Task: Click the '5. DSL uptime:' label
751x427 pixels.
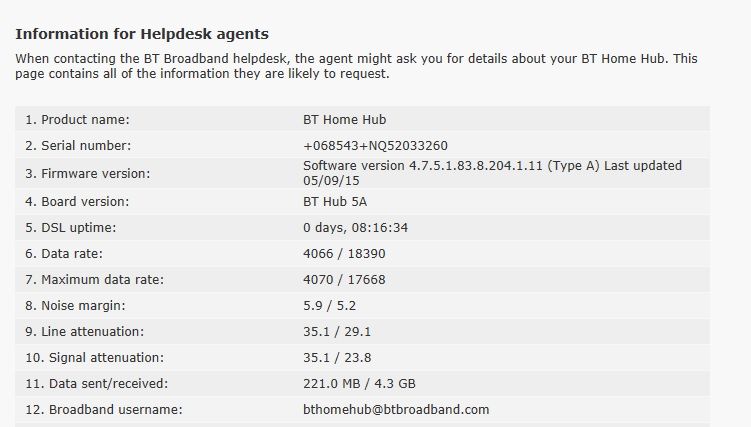Action: pos(70,227)
